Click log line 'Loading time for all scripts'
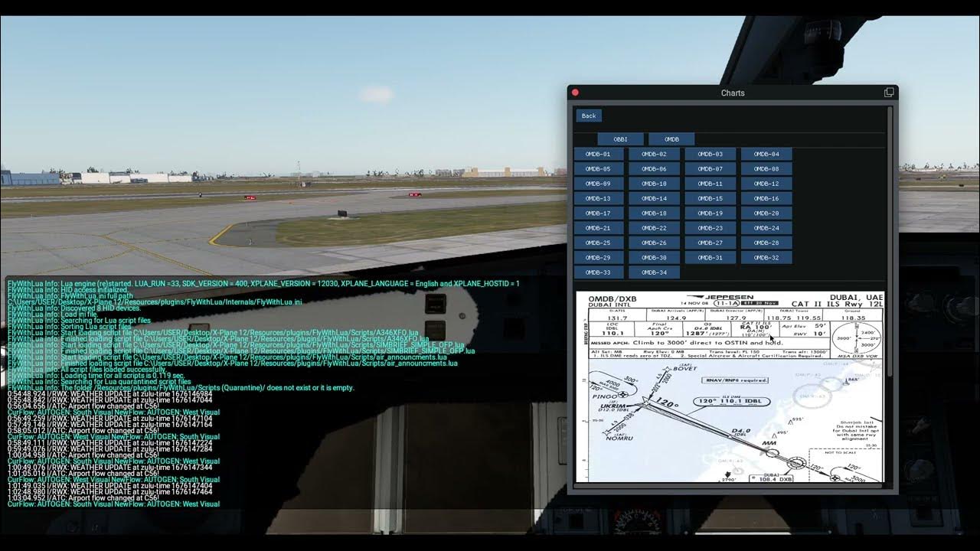 [x=96, y=376]
